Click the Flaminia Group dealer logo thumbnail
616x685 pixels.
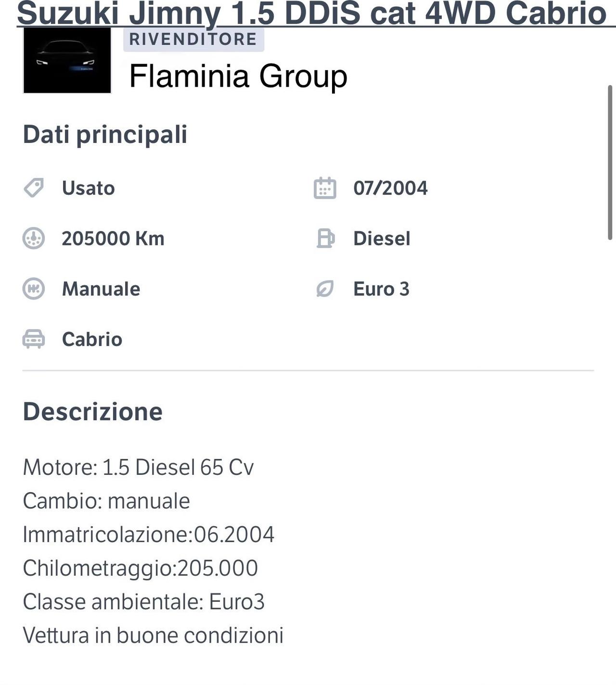(x=67, y=60)
